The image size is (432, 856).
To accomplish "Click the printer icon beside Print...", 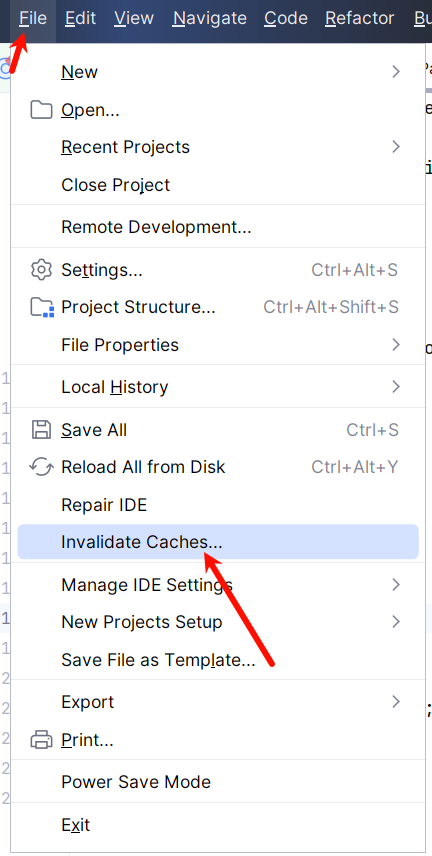I will pos(41,740).
